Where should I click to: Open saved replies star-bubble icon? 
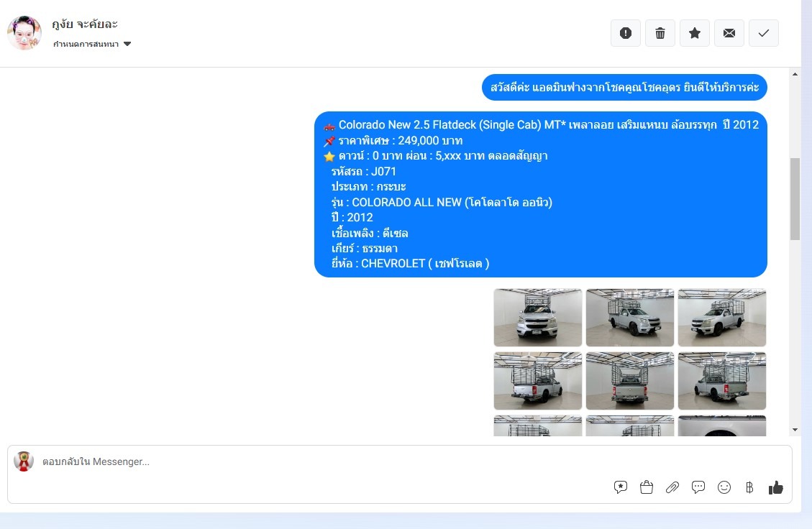621,487
